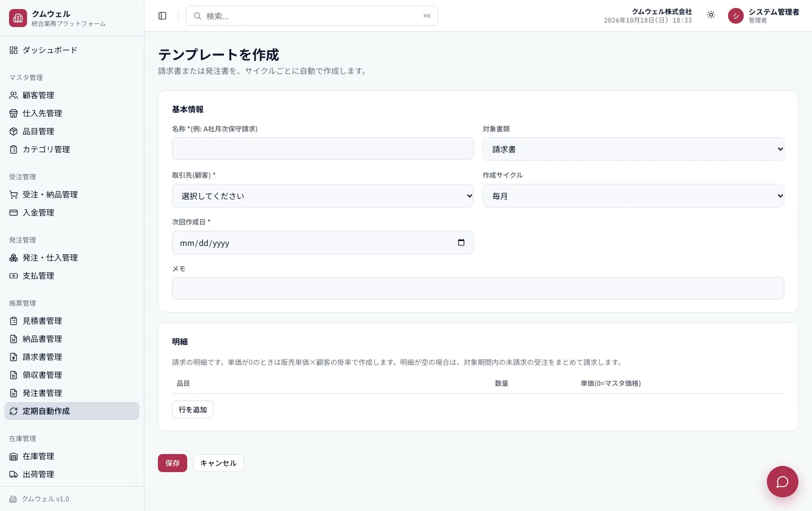
Task: Click the クムウェル株式会社 company name
Action: 661,11
